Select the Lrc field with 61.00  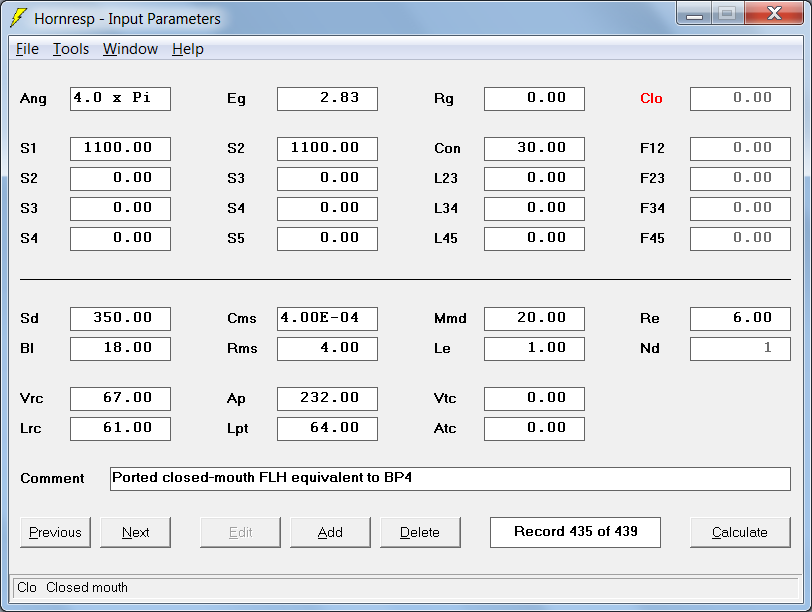[120, 429]
